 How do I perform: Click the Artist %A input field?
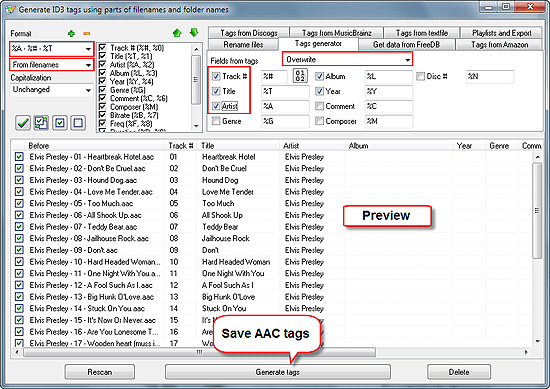click(x=285, y=106)
